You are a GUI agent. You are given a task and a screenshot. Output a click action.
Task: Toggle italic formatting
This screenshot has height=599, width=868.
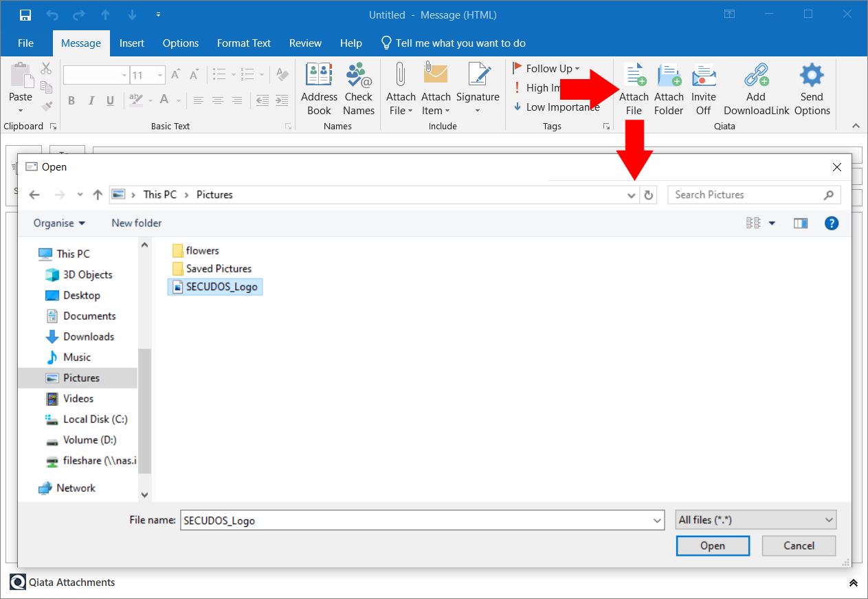coord(91,100)
